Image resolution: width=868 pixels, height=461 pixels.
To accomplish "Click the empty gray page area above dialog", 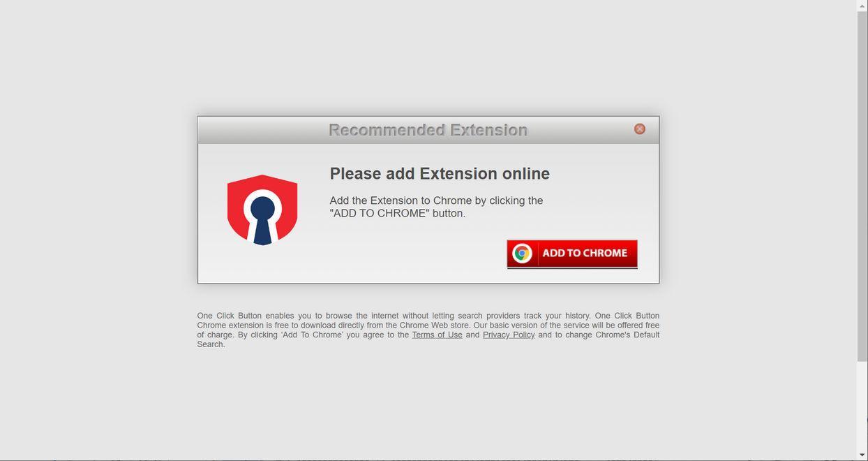I will [428, 56].
